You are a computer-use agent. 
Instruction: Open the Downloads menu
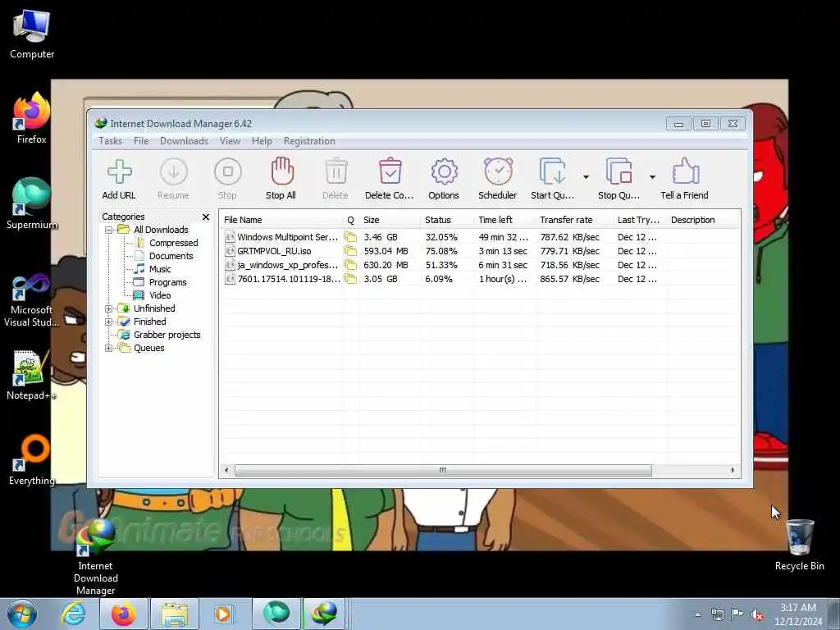[184, 141]
